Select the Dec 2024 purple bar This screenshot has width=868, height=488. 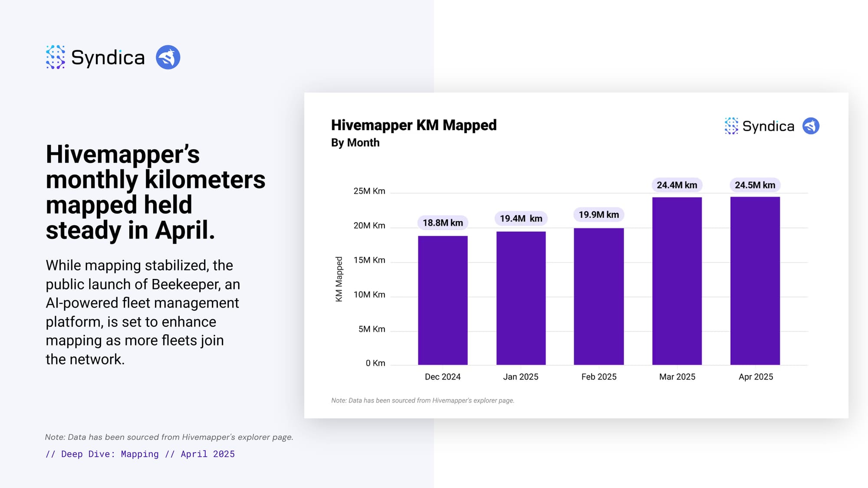443,300
